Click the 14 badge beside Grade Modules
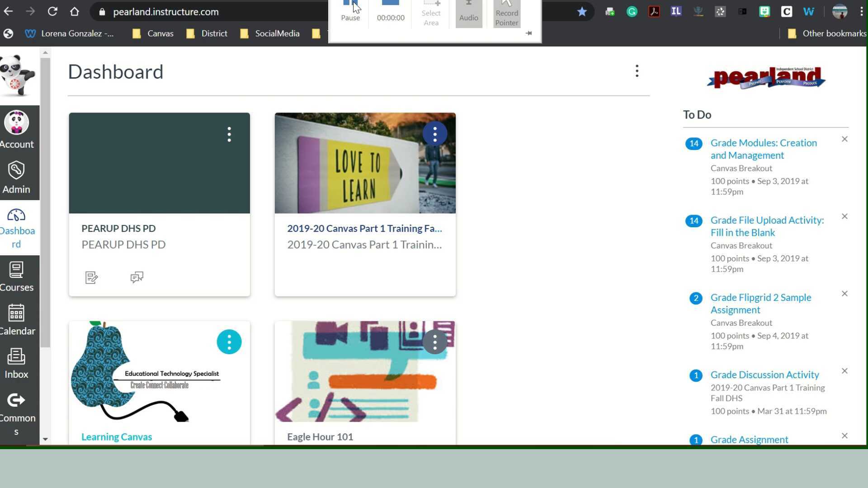868x488 pixels. point(694,144)
